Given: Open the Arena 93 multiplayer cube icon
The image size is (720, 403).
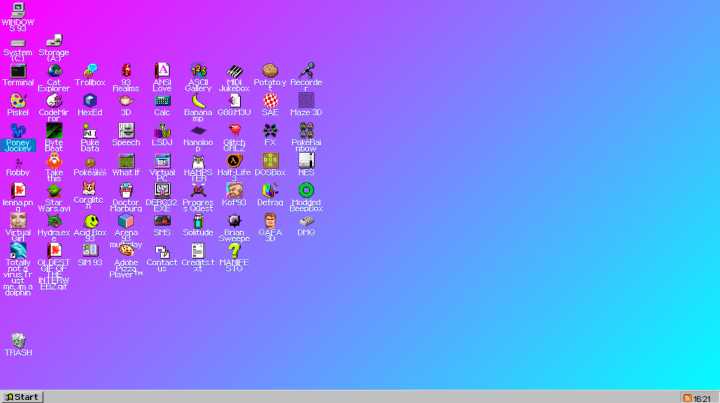Looking at the screenshot, I should pos(126,221).
